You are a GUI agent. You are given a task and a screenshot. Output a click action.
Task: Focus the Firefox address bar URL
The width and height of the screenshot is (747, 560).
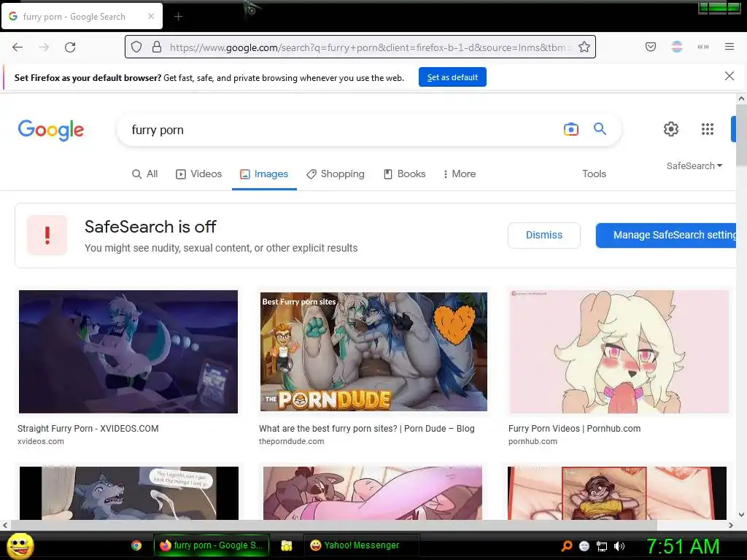[x=370, y=47]
